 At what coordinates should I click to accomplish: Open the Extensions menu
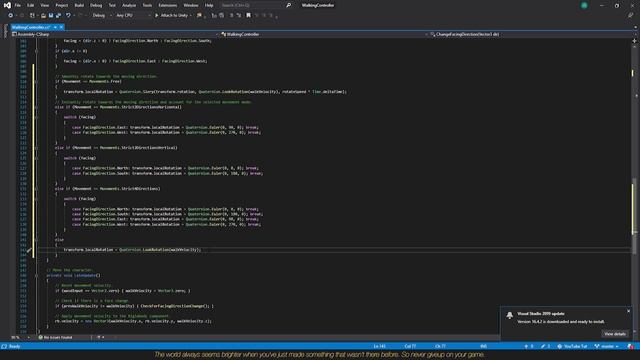tap(167, 5)
